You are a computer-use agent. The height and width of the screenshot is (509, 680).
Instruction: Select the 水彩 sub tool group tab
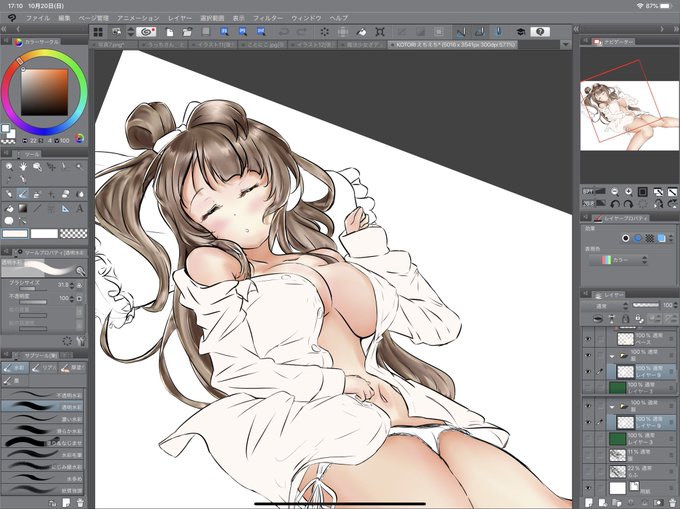coord(15,368)
